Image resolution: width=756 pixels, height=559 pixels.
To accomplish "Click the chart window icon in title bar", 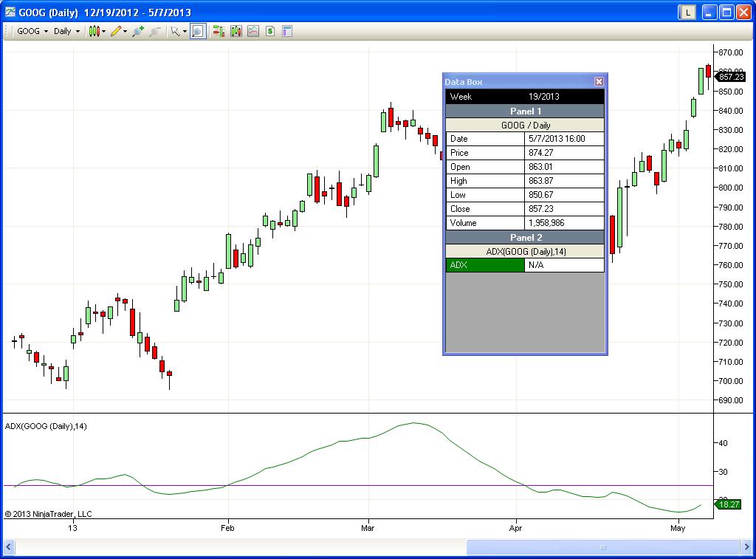I will pos(10,12).
